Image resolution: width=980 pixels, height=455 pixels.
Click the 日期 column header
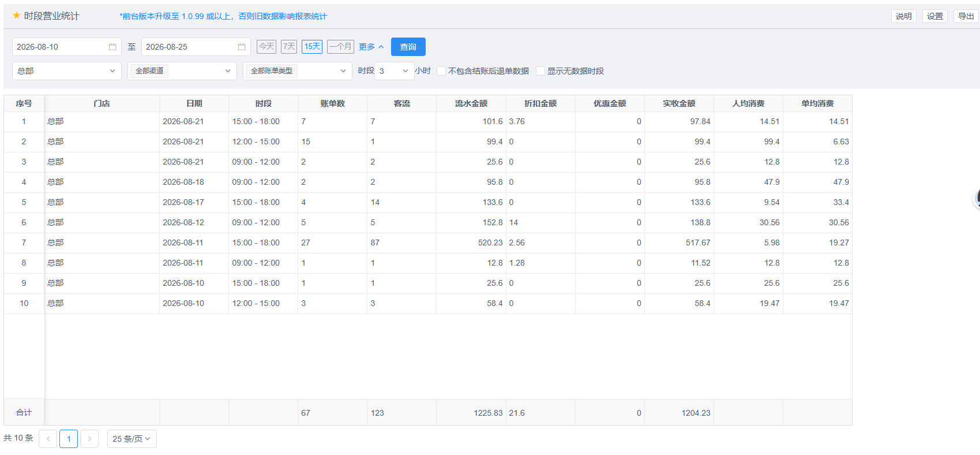[194, 103]
